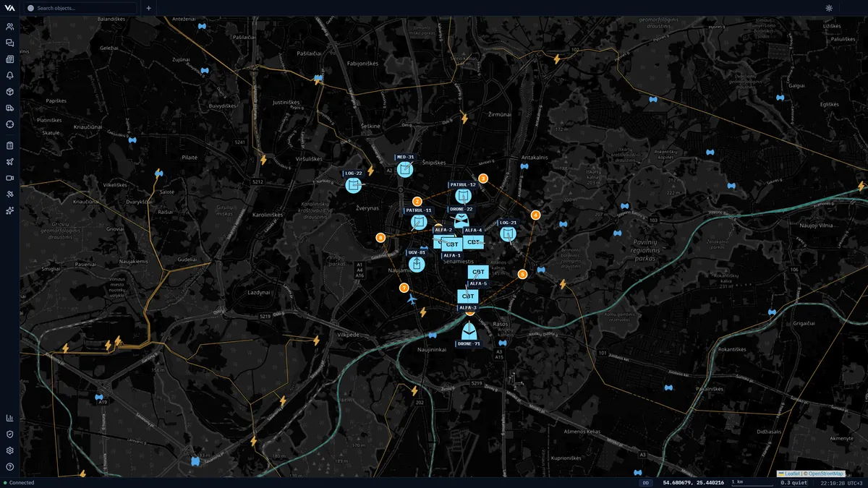Select the ALFA-4 CBT unit marker
This screenshot has height=488, width=868.
(474, 242)
